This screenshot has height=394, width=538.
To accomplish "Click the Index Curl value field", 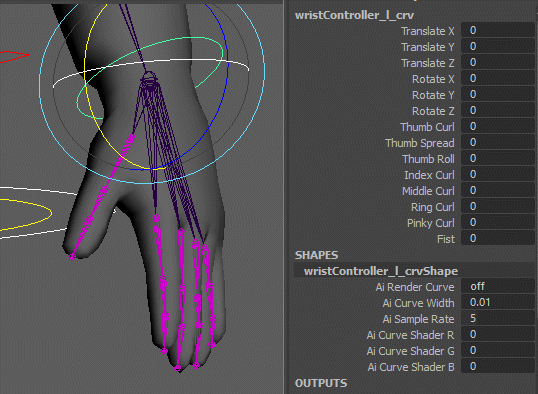I will [498, 175].
